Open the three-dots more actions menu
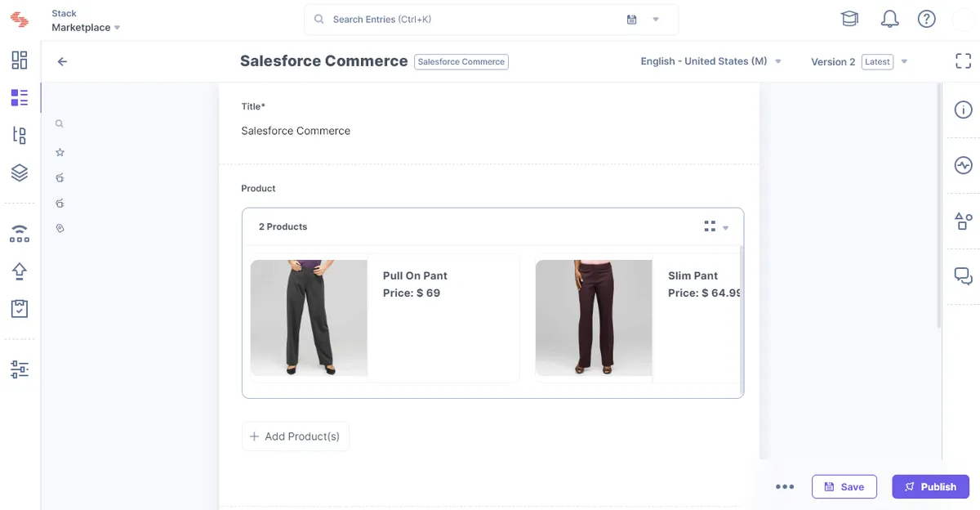This screenshot has width=980, height=510. 785,486
